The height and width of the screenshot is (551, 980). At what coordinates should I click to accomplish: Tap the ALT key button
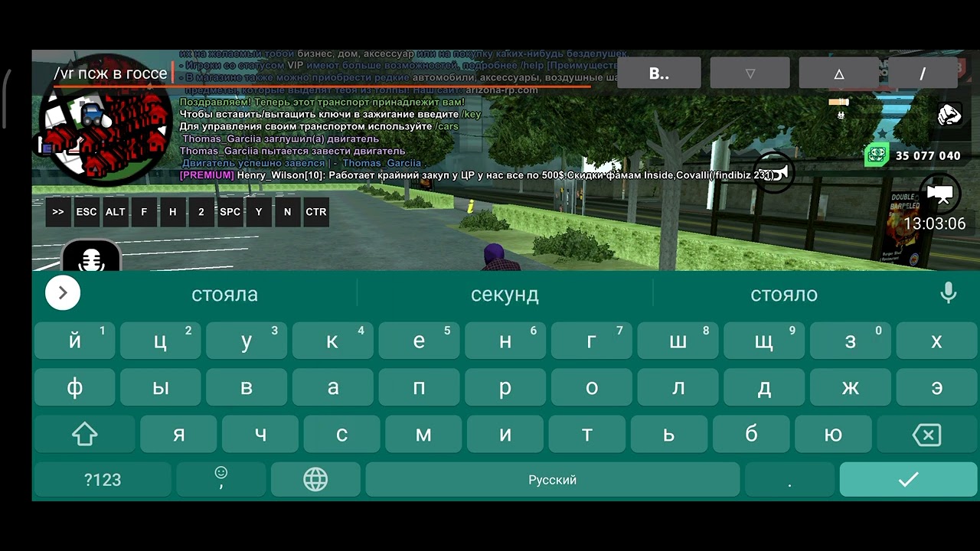115,212
